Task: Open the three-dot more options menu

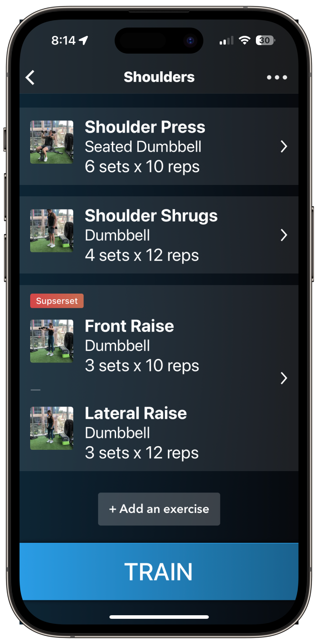Action: pyautogui.click(x=277, y=77)
